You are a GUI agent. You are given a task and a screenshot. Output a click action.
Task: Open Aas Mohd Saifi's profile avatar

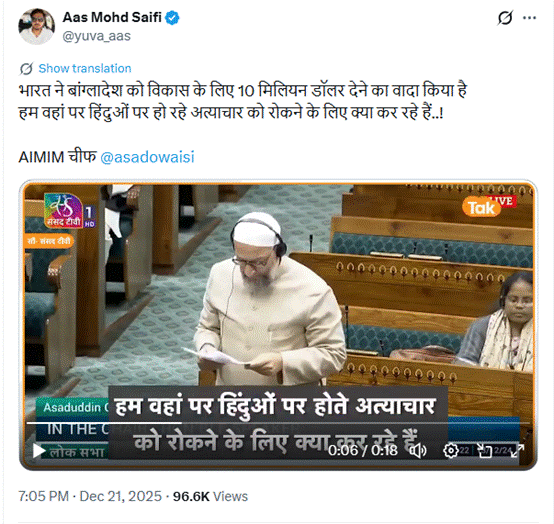(36, 27)
